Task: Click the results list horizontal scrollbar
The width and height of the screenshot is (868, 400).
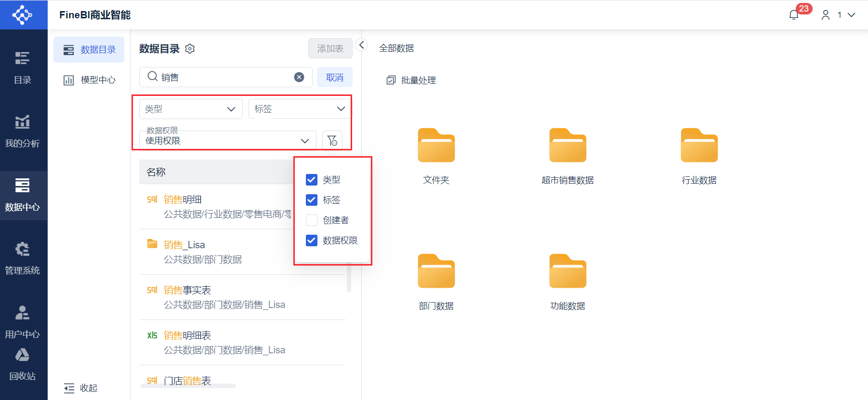Action: (188, 386)
